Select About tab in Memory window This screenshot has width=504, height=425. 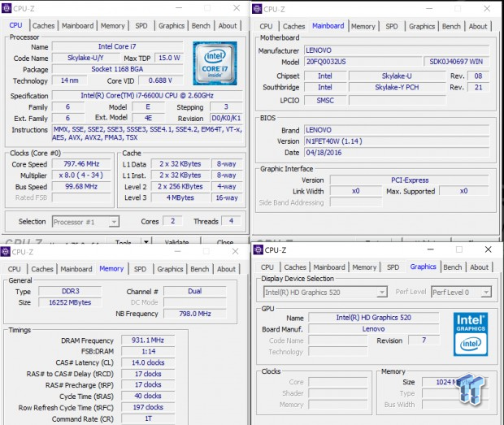(x=226, y=269)
